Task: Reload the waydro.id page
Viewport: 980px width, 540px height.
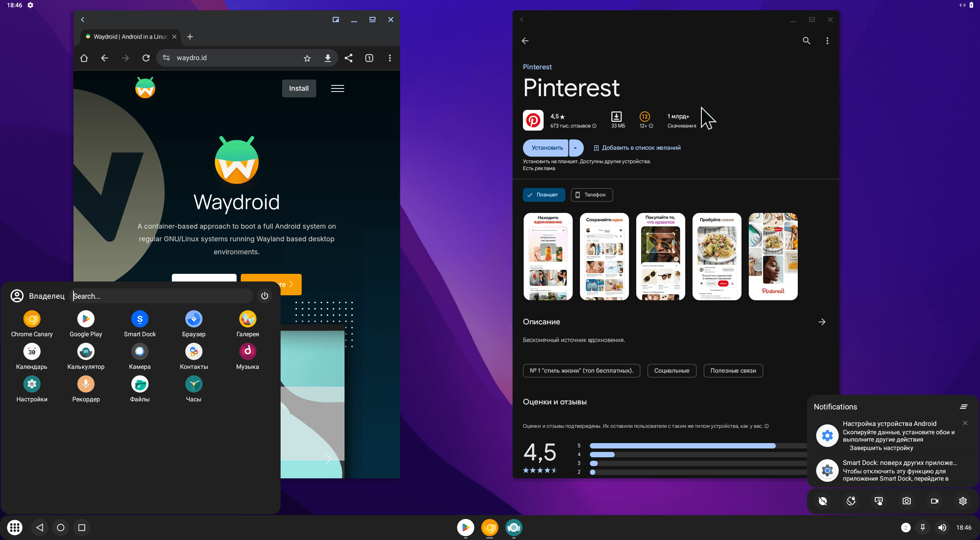Action: coord(146,58)
